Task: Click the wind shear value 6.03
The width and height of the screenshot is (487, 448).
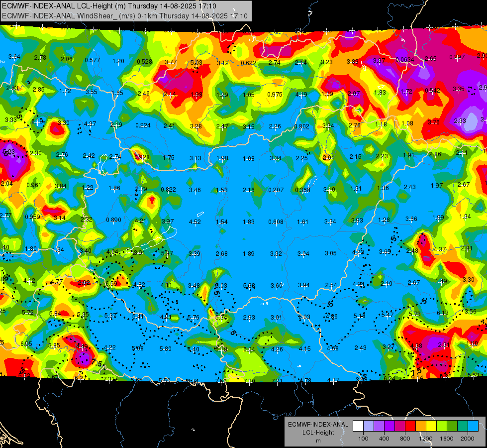Action: click(304, 317)
